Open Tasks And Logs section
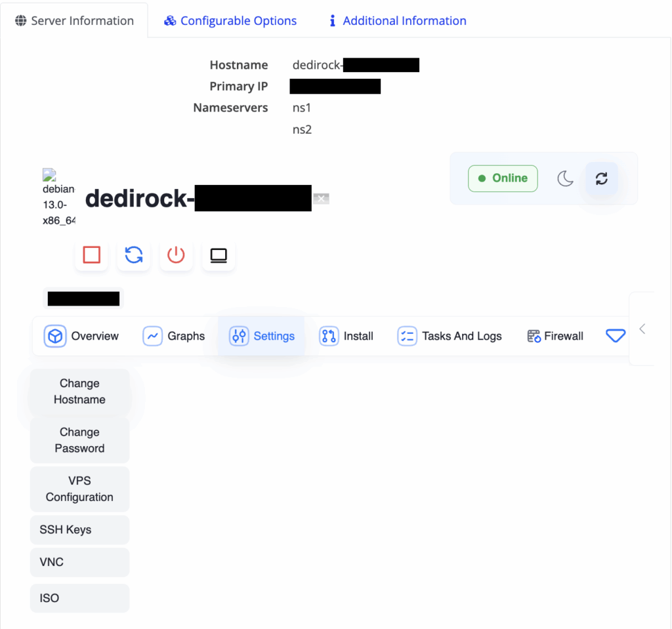 click(x=450, y=336)
